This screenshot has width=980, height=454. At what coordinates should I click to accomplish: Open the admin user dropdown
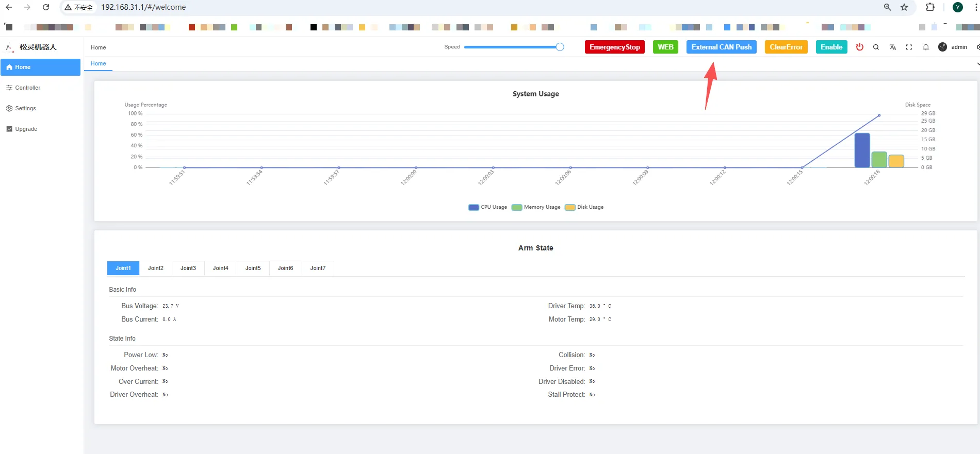click(x=953, y=47)
